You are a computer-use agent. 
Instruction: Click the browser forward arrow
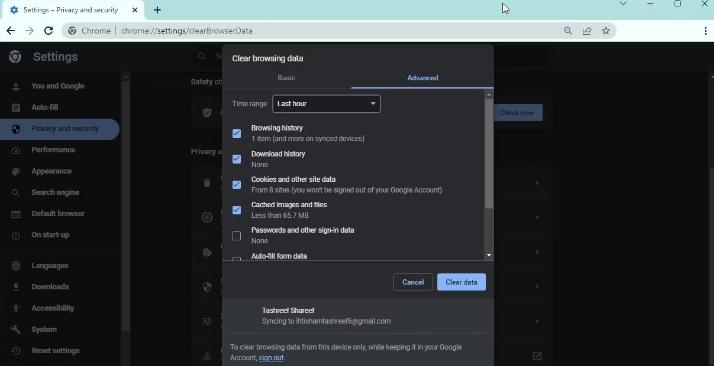tap(30, 31)
